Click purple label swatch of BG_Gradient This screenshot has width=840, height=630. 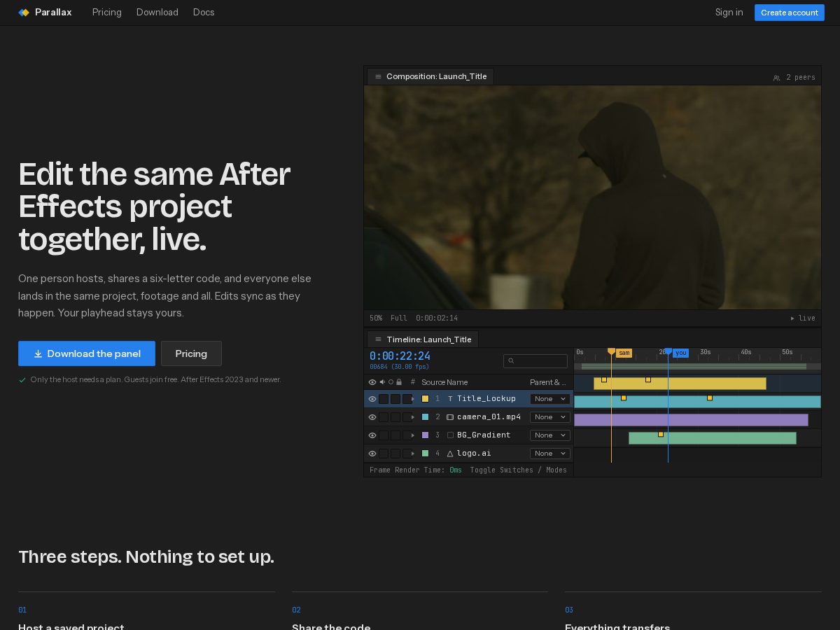[x=425, y=435]
